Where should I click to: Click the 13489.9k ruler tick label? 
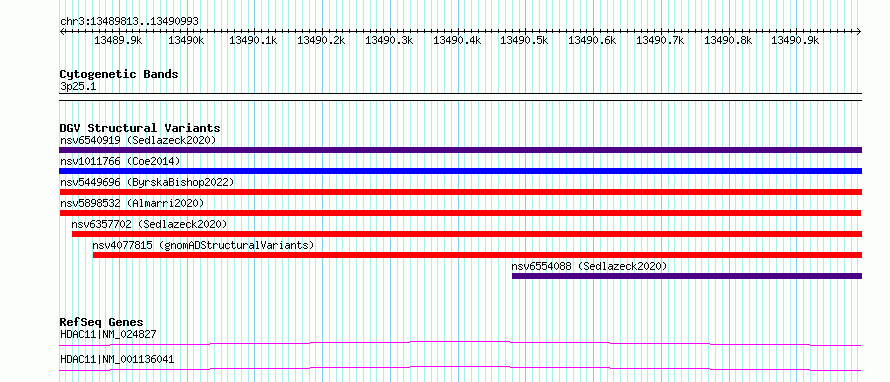tap(118, 40)
